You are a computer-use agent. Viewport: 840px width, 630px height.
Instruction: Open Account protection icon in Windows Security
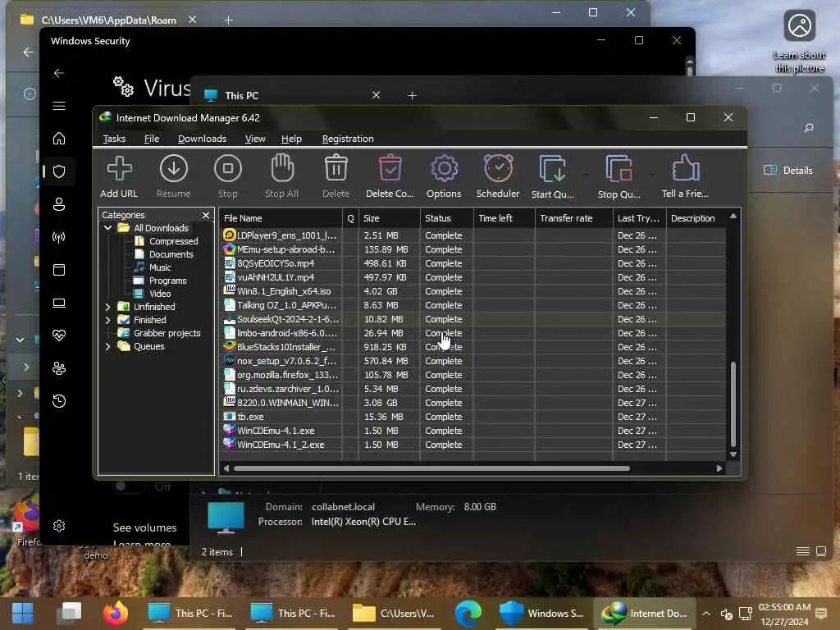point(59,204)
